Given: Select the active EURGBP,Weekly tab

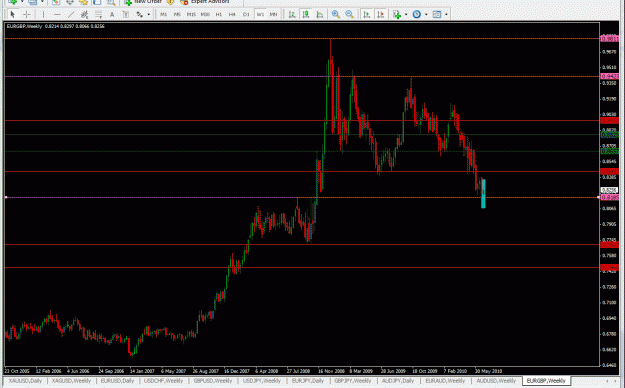Looking at the screenshot, I should pos(546,381).
